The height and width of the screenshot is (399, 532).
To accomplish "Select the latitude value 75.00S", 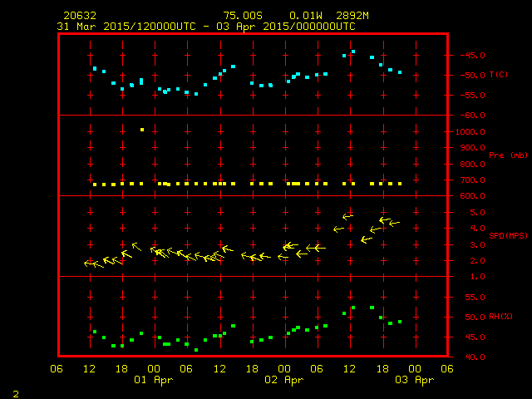I will 243,16.
